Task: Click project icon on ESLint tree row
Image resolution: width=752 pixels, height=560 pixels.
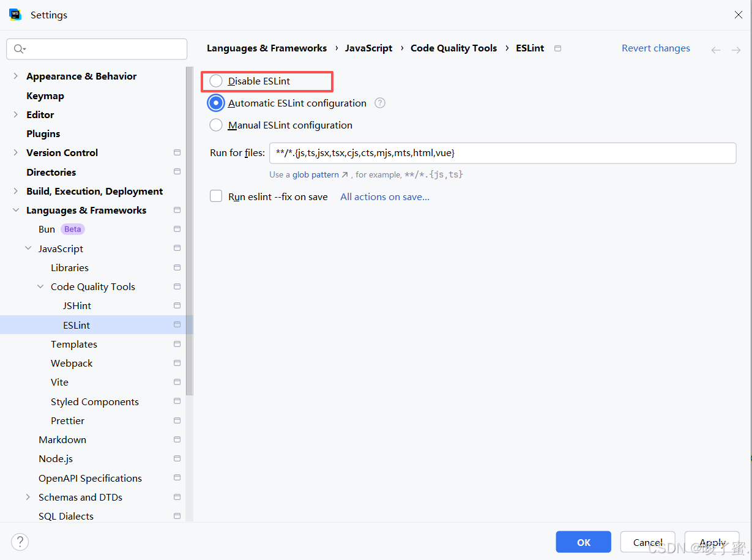Action: click(177, 325)
